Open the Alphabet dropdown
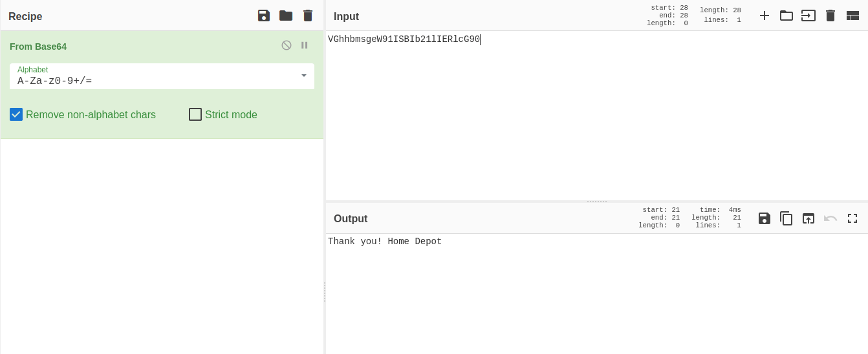 tap(162, 76)
